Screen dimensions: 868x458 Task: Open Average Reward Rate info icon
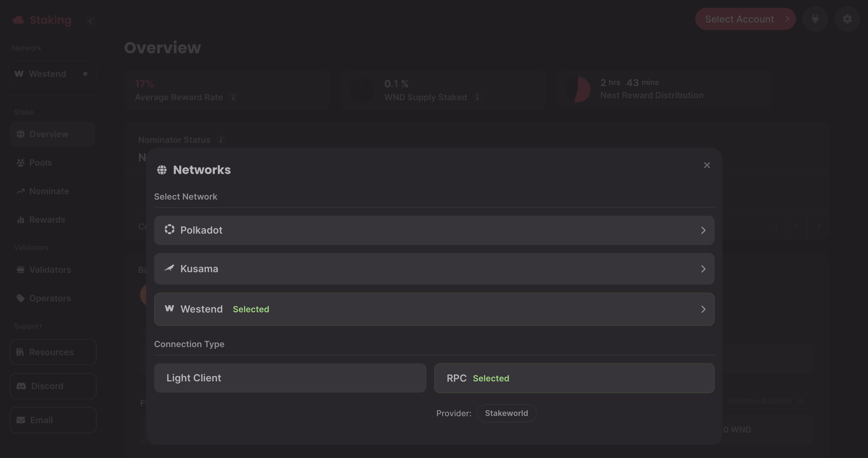[233, 97]
